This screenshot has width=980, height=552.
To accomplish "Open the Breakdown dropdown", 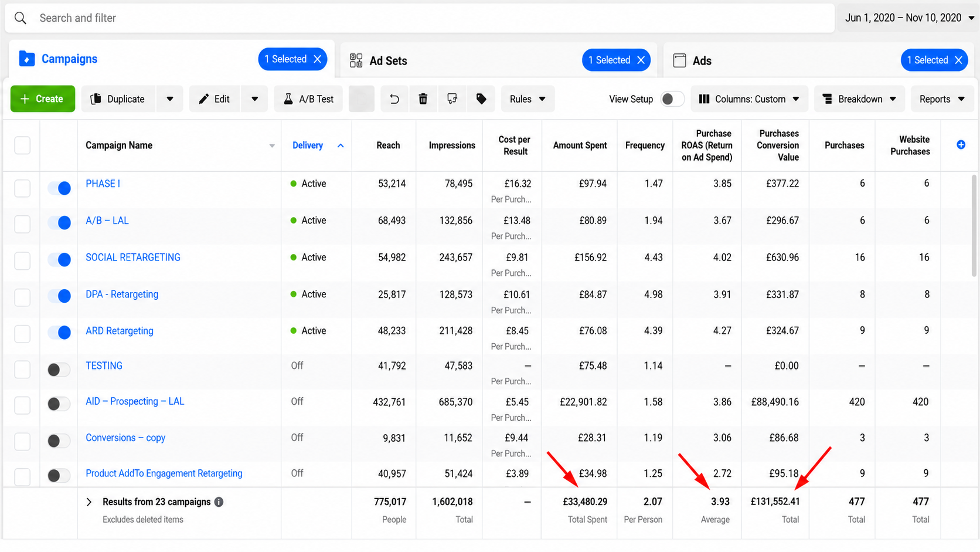I will tap(859, 99).
